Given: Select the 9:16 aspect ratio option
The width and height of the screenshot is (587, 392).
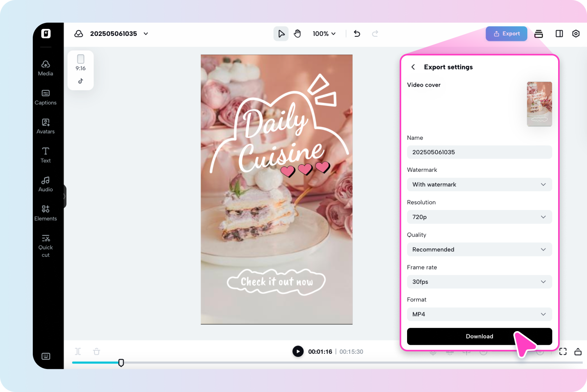Looking at the screenshot, I should tap(81, 63).
